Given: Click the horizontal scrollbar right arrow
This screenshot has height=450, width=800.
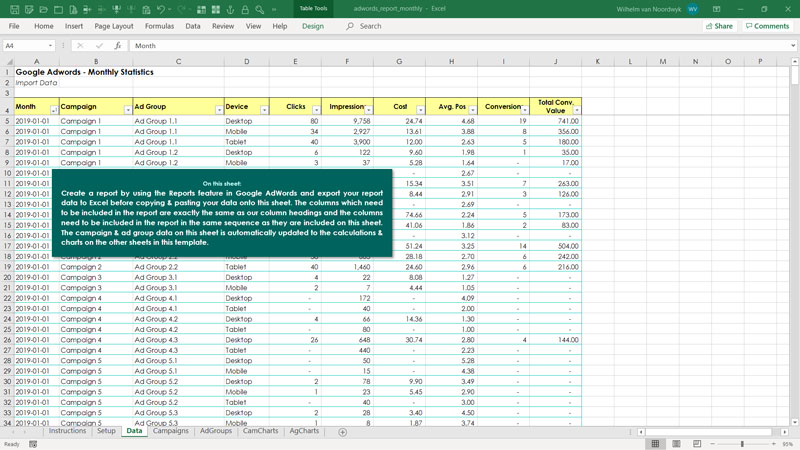Looking at the screenshot, I should point(784,432).
